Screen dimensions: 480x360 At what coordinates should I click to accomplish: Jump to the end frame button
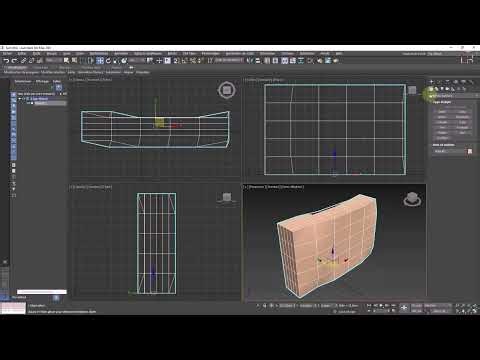click(x=394, y=305)
